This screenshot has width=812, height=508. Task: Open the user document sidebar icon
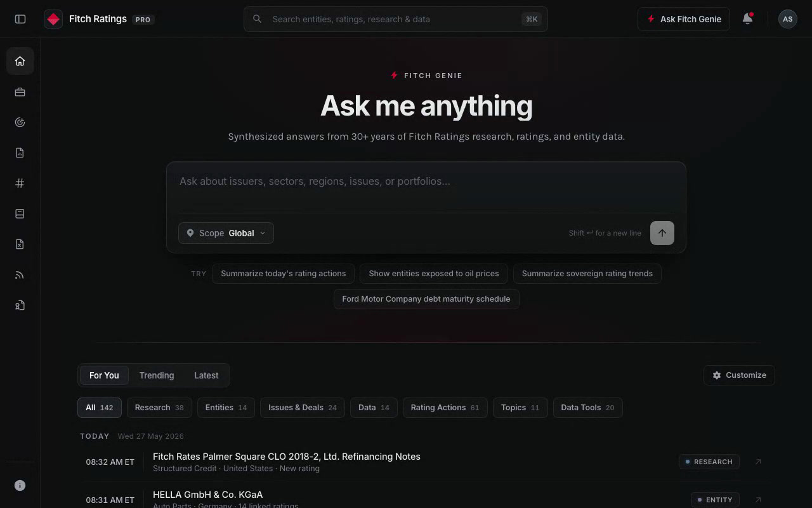[x=20, y=305]
